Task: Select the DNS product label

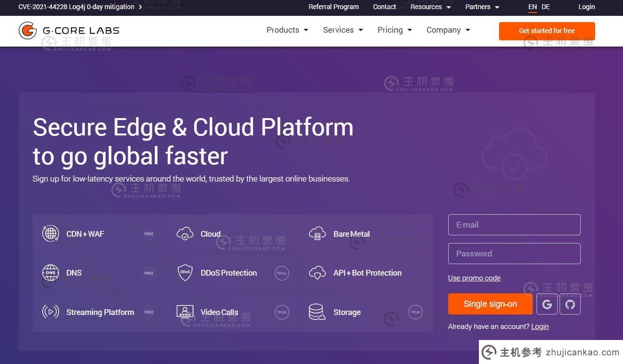Action: pyautogui.click(x=74, y=273)
